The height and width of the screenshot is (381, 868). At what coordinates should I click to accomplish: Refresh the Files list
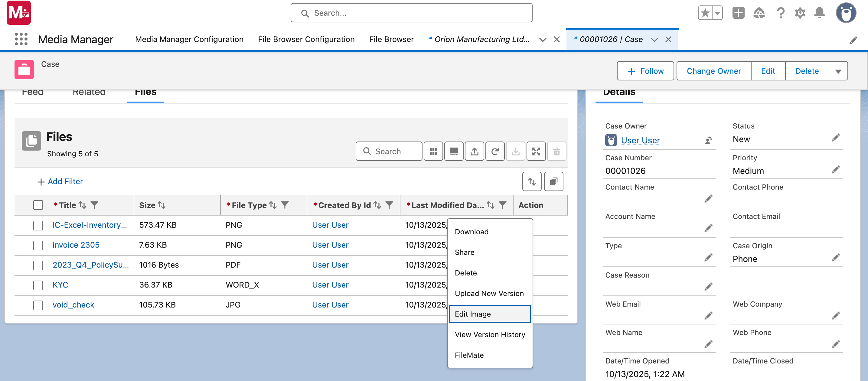(495, 151)
